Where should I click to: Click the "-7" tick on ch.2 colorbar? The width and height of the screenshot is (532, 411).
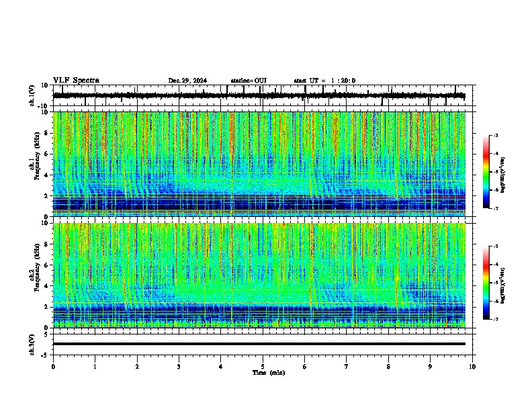[x=495, y=319]
